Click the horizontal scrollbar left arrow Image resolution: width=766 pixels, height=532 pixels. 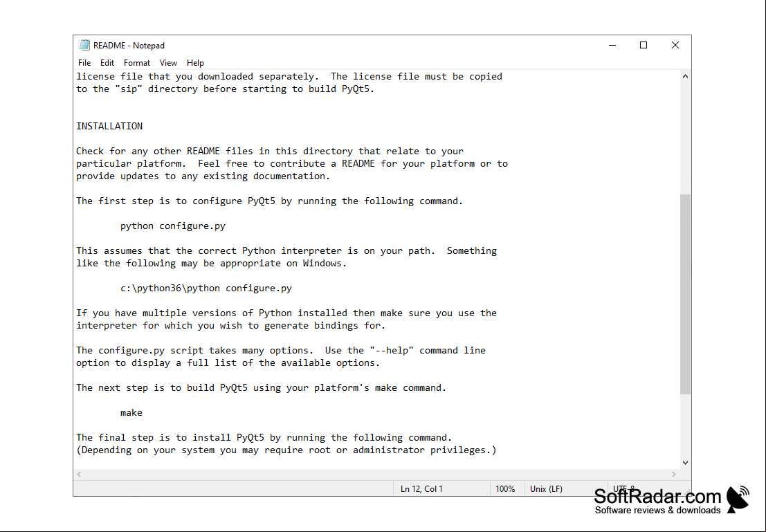[x=79, y=474]
